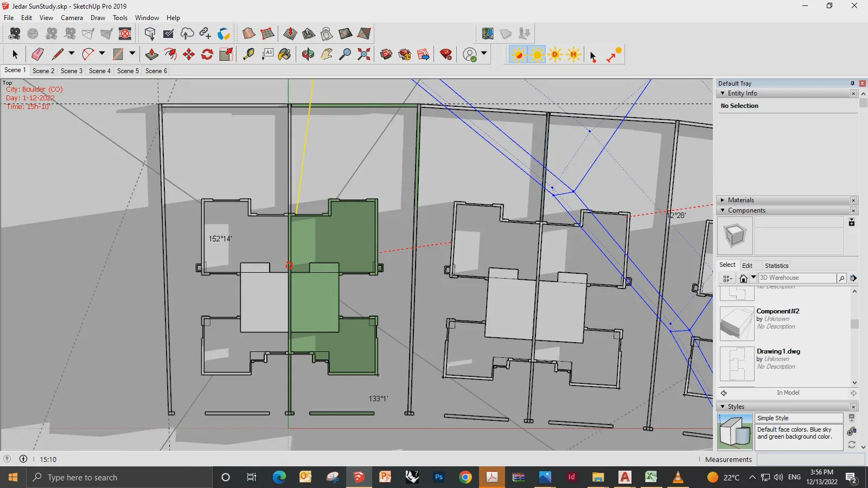This screenshot has height=488, width=868.
Task: Select the Eraser tool
Action: click(37, 54)
